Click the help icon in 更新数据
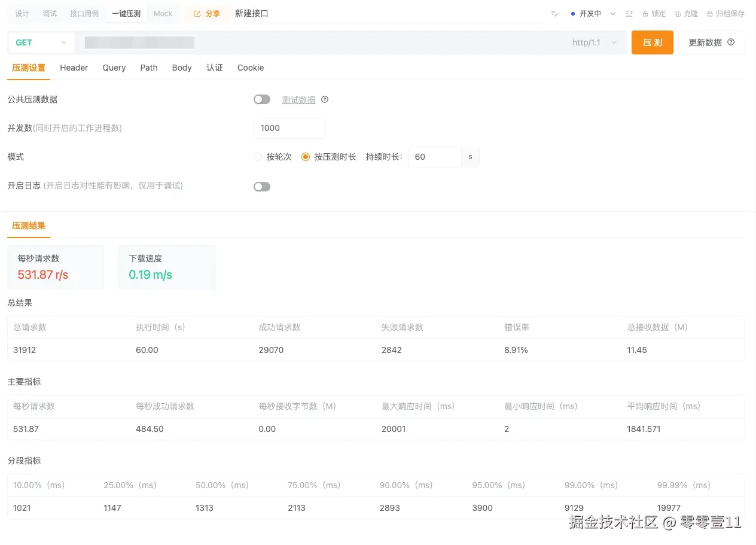Image resolution: width=756 pixels, height=545 pixels. (731, 42)
